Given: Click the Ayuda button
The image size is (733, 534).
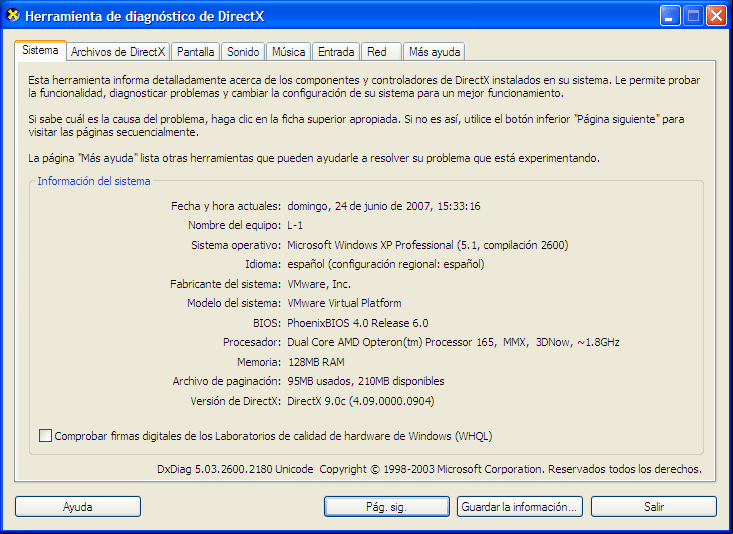Looking at the screenshot, I should pos(78,506).
